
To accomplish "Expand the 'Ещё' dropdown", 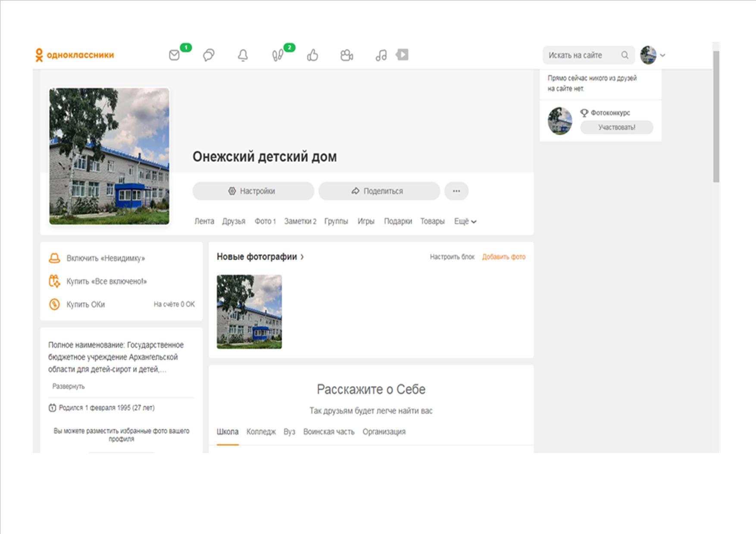I will [x=465, y=221].
